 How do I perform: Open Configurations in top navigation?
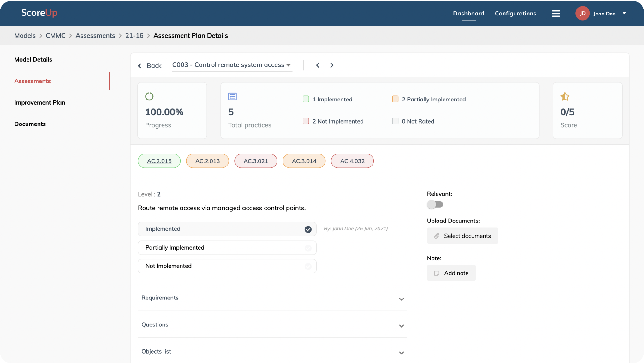(x=515, y=14)
